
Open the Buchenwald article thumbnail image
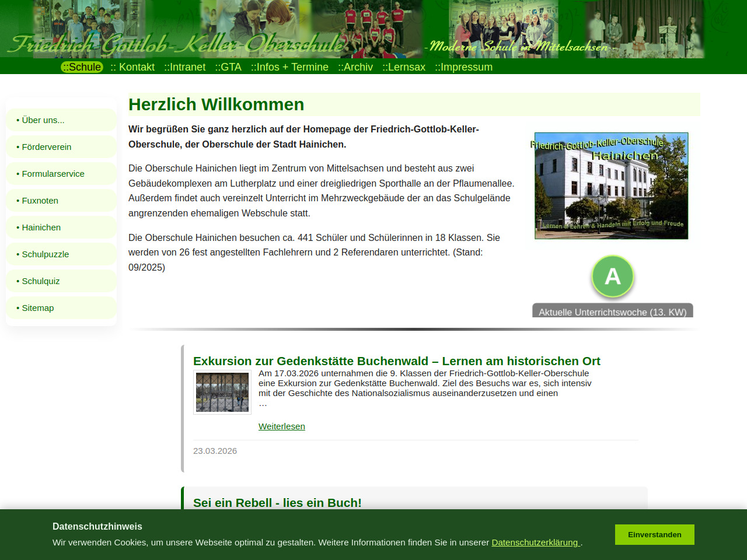222,393
